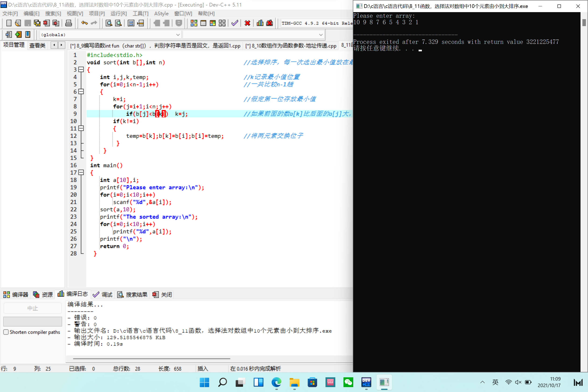Open the 运行[R] menu
The height and width of the screenshot is (392, 588).
coord(119,14)
